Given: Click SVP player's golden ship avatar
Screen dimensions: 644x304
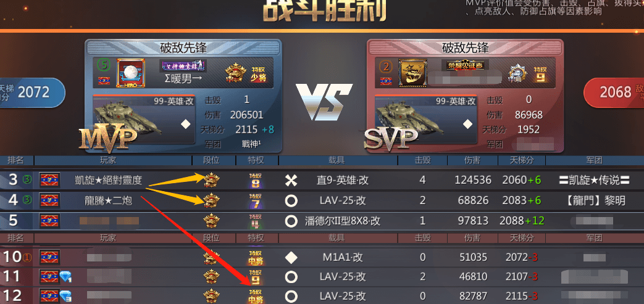Looking at the screenshot, I should [x=413, y=72].
